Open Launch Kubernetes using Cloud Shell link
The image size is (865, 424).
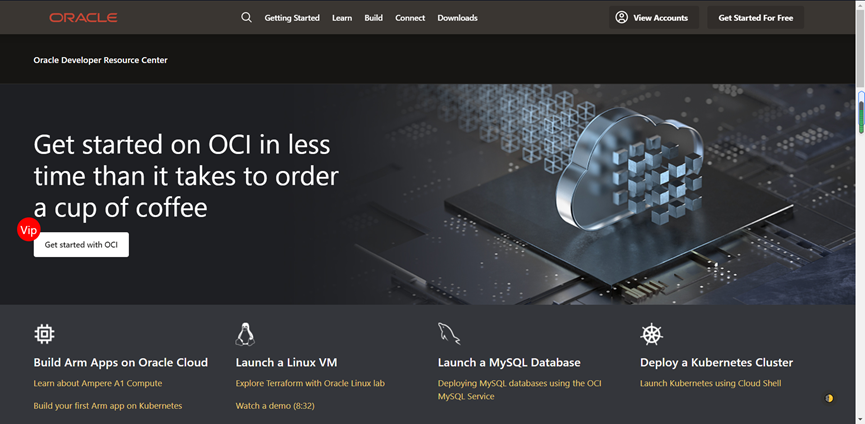pos(711,383)
